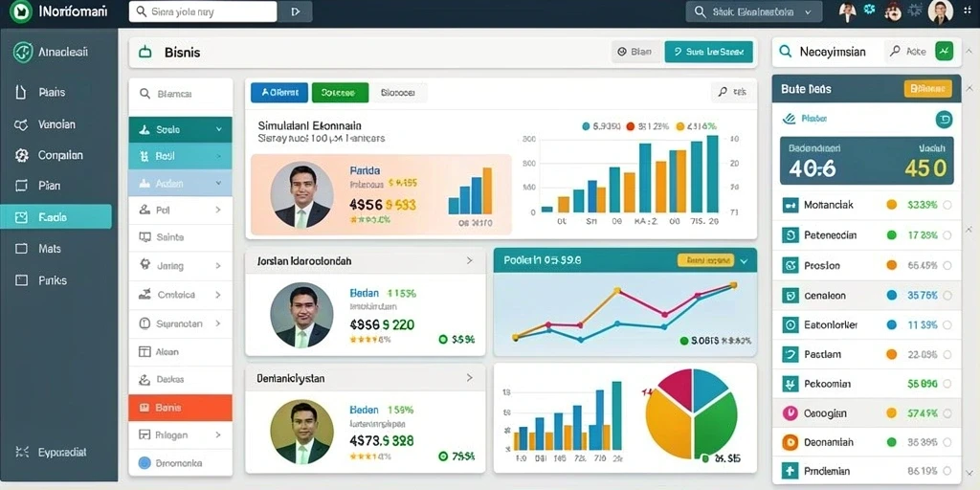
Task: Click the green logo icon in header
Action: [x=21, y=11]
